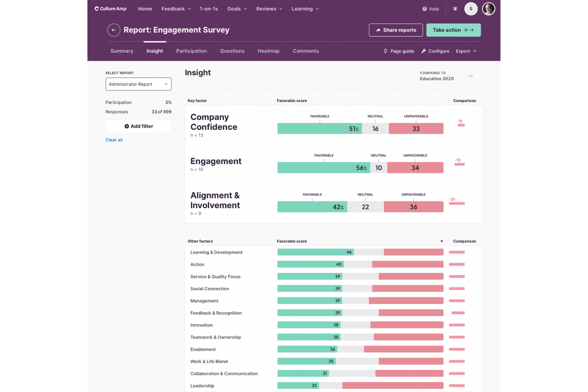Viewport: 588px width, 392px height.
Task: Switch to the Participation tab
Action: coord(191,51)
